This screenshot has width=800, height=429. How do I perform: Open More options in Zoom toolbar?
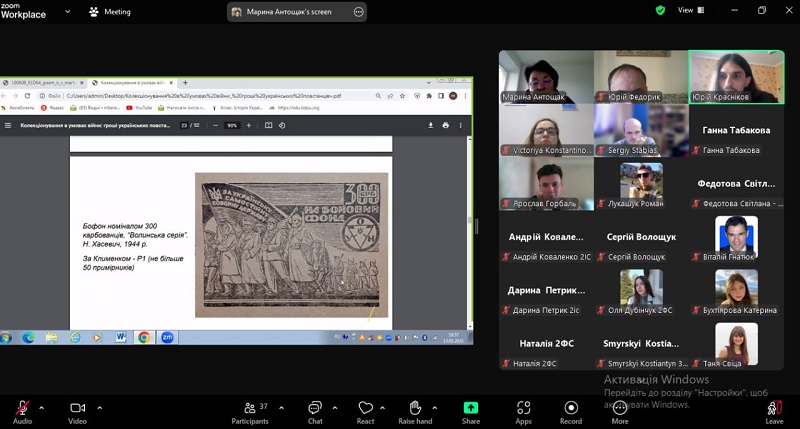[620, 412]
